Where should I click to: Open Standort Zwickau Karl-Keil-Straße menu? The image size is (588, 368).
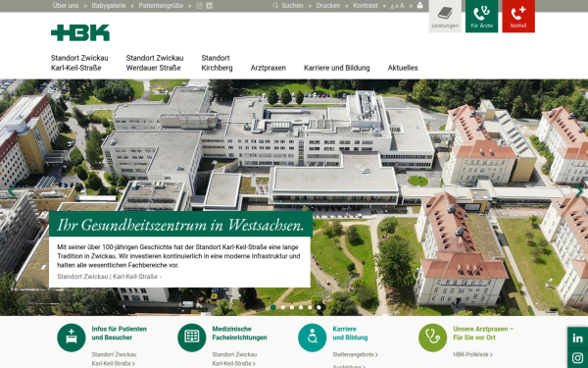tap(79, 63)
